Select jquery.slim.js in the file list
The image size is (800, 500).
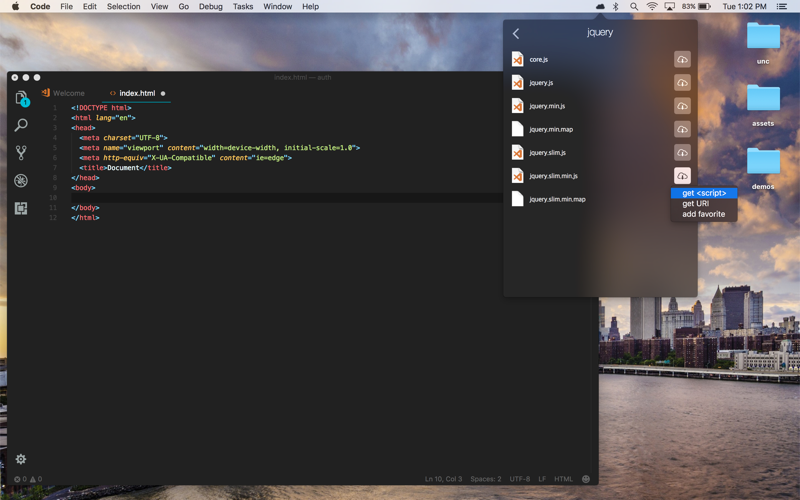pos(547,153)
